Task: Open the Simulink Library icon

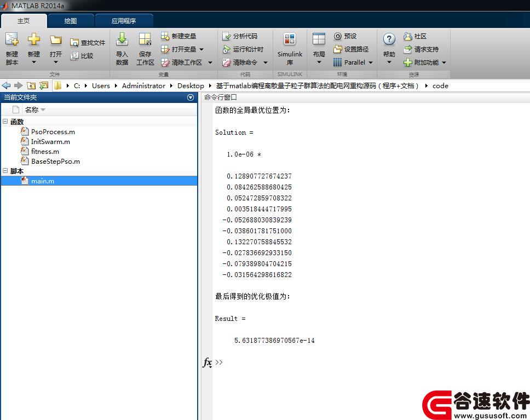Action: coord(290,39)
